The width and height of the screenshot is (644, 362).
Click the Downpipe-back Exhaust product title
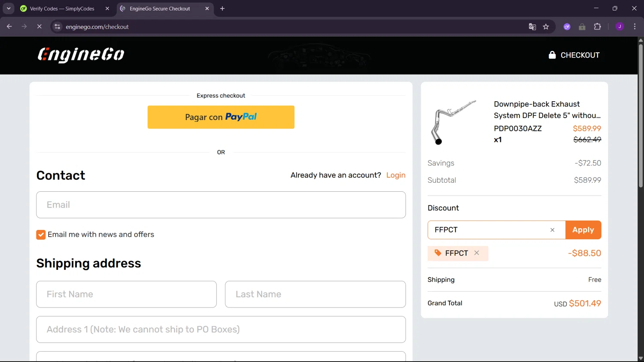point(547,110)
